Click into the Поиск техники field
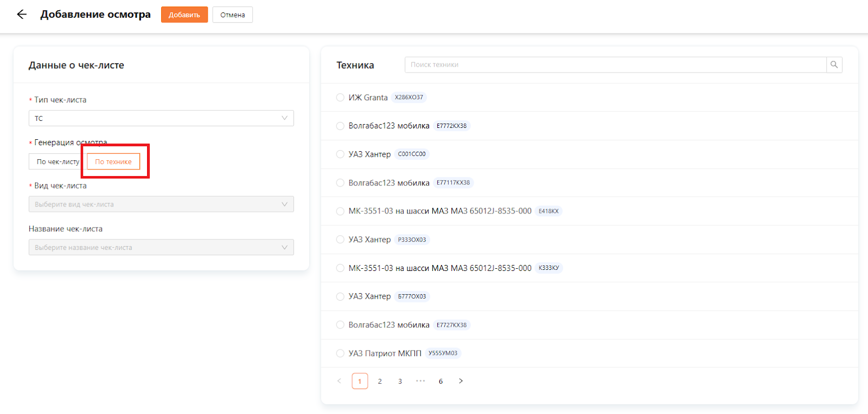The width and height of the screenshot is (868, 414). [615, 64]
